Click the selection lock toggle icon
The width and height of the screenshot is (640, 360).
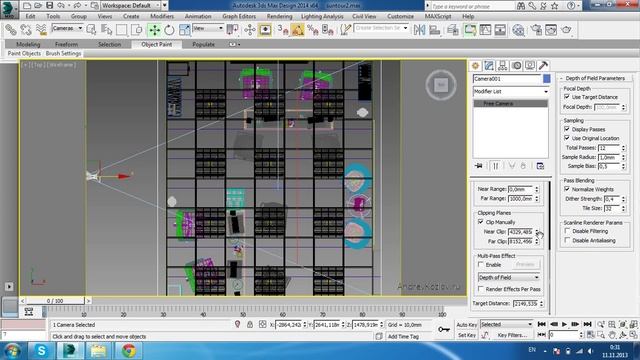pos(250,324)
